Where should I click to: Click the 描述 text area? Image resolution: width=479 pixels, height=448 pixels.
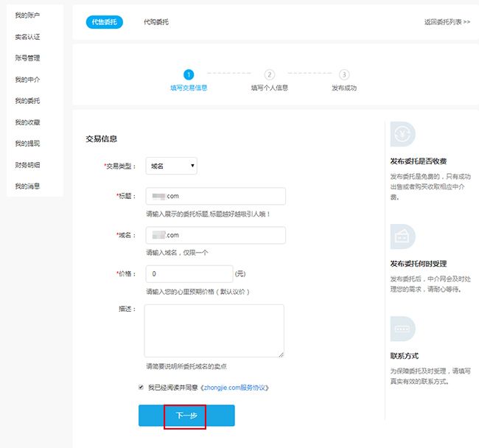coord(214,331)
